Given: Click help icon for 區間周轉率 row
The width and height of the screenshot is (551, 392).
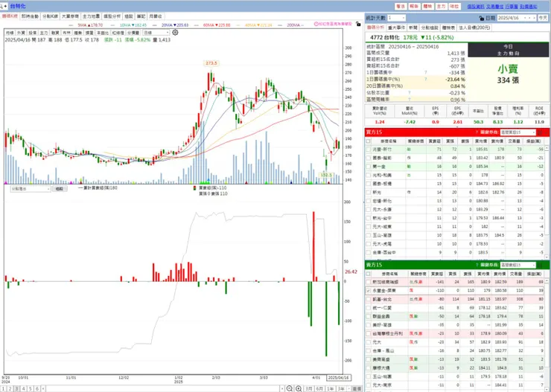Looking at the screenshot, I should [410, 100].
